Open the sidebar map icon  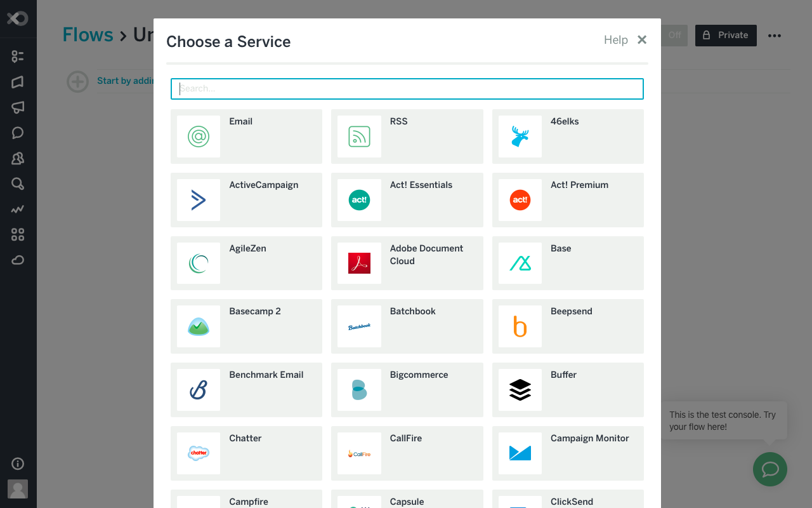(18, 82)
